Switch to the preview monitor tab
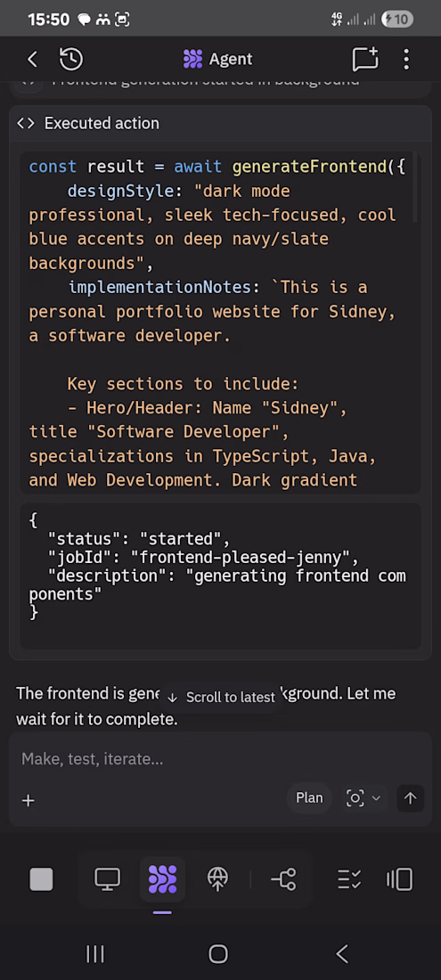This screenshot has height=980, width=441. point(108,878)
